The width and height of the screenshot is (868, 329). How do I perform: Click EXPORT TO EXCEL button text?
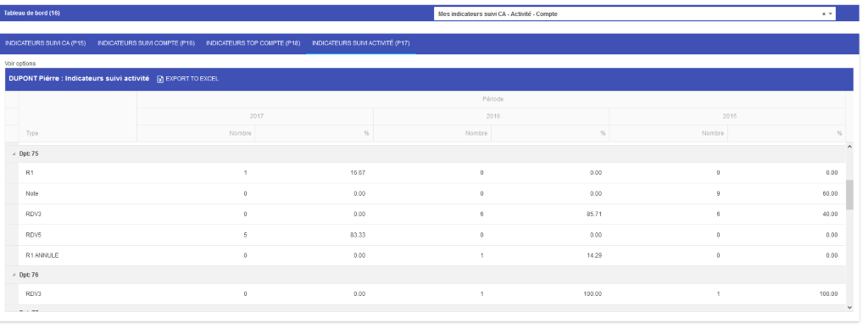point(192,79)
